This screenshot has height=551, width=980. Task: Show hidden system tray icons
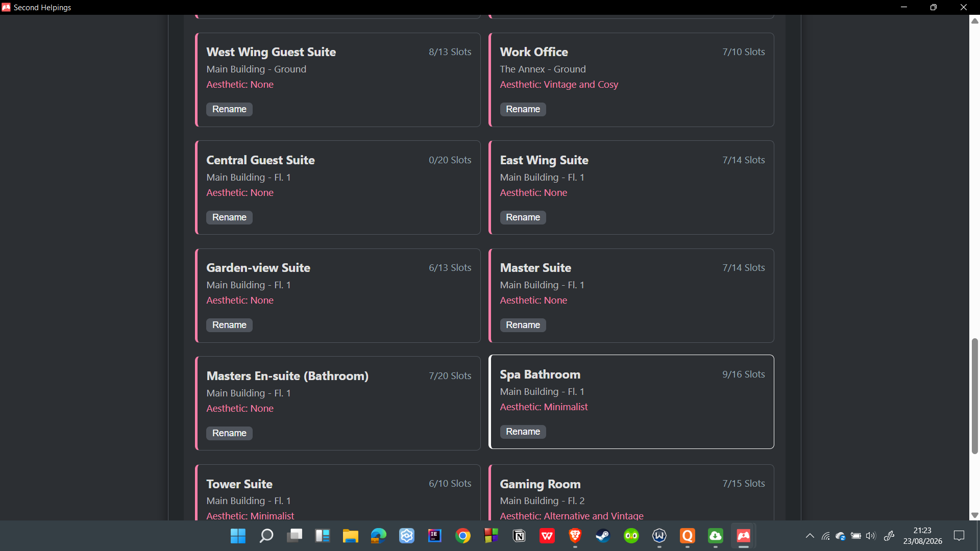tap(810, 536)
